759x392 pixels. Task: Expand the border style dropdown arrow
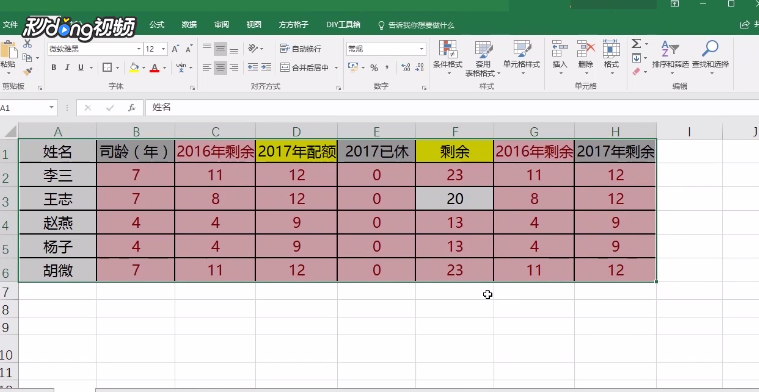point(117,68)
